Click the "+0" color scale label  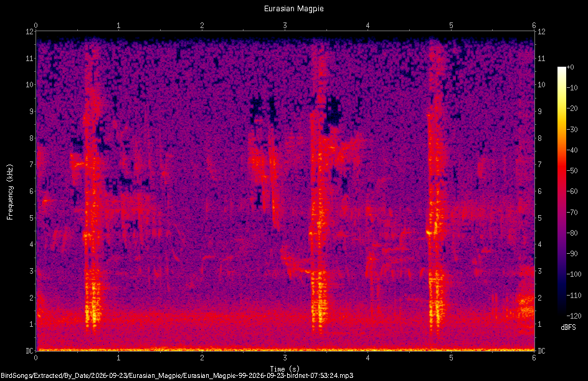(570, 67)
